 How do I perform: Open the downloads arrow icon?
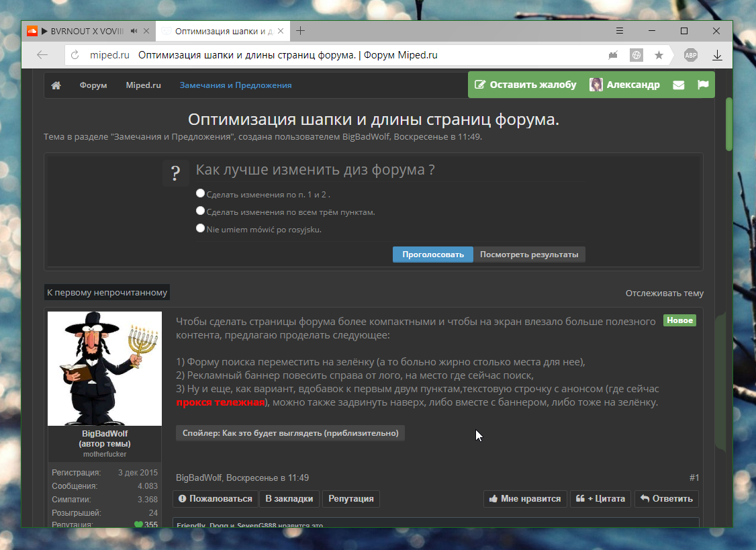pyautogui.click(x=718, y=55)
